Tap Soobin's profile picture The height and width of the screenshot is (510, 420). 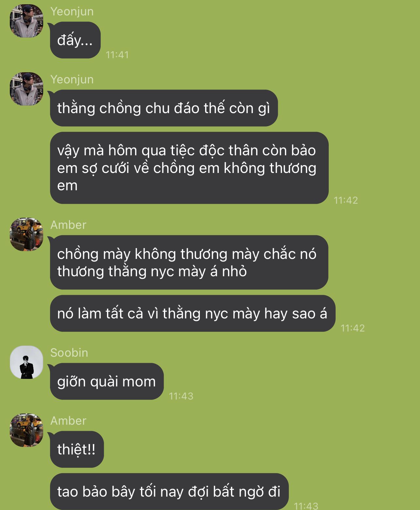26,362
